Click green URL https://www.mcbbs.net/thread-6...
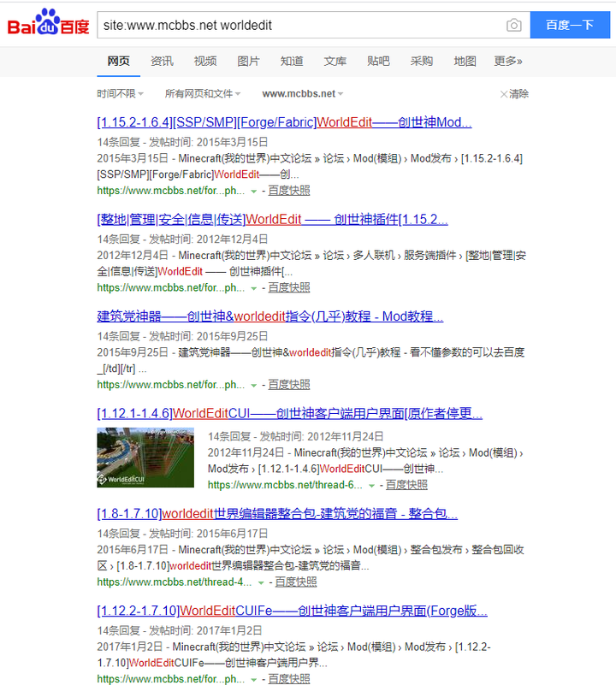 [285, 485]
